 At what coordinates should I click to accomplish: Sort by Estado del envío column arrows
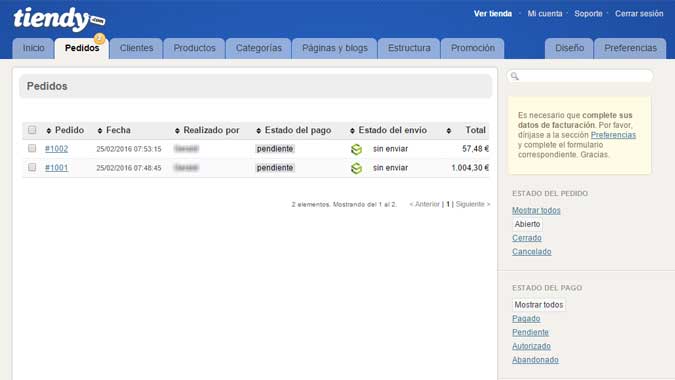(353, 130)
